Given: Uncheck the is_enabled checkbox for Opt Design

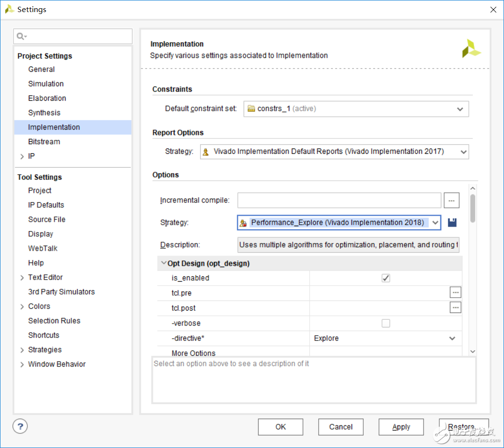Looking at the screenshot, I should (386, 278).
